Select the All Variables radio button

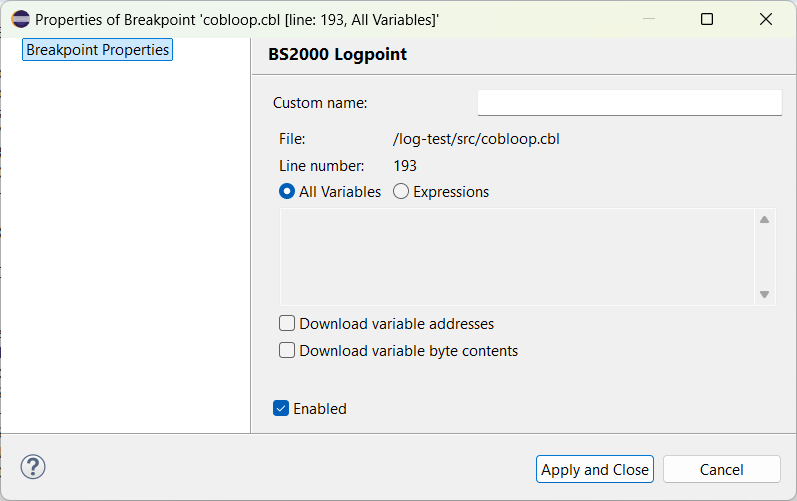(288, 192)
